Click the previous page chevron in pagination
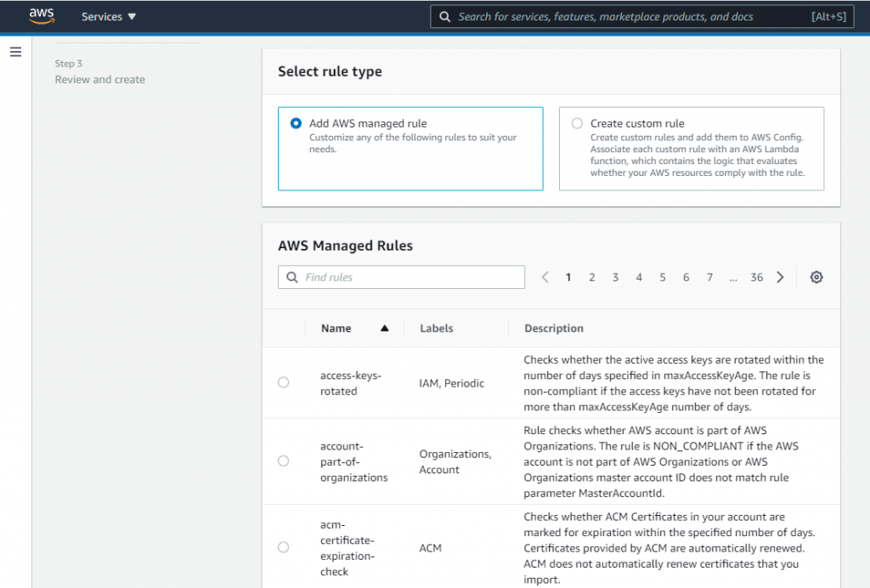 click(x=545, y=277)
